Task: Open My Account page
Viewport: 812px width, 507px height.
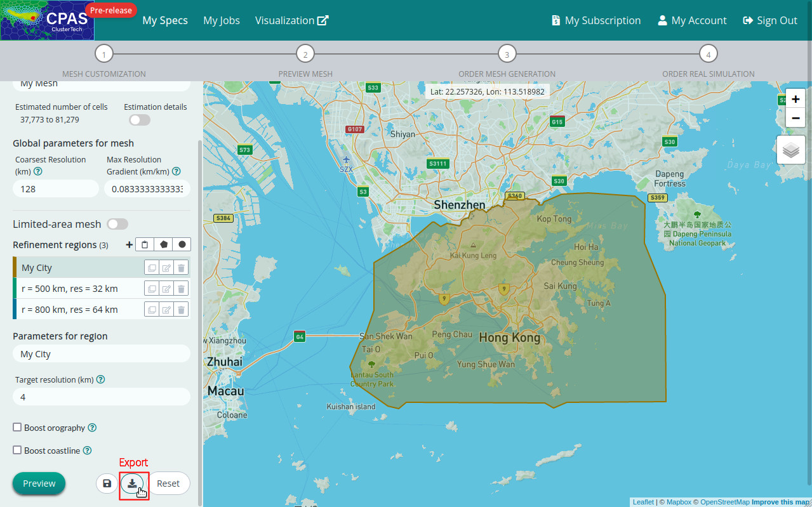Action: coord(692,20)
